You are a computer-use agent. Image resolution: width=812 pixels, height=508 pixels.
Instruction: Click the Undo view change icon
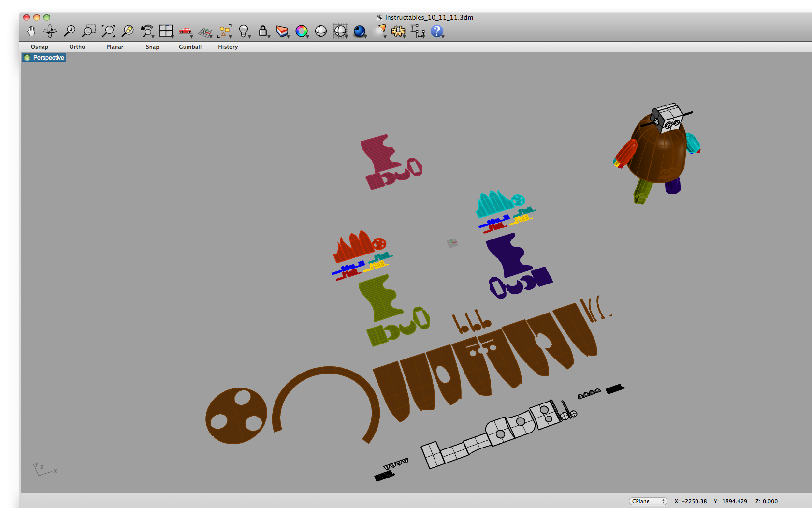[x=146, y=30]
